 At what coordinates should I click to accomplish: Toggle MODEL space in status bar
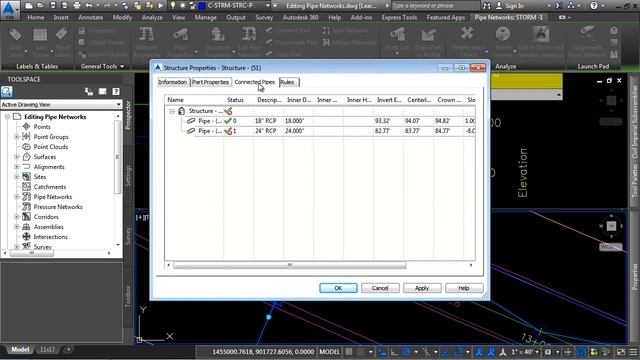coord(329,351)
